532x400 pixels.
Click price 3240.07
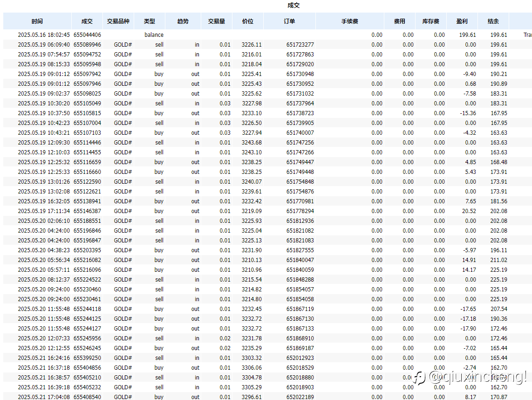[252, 182]
